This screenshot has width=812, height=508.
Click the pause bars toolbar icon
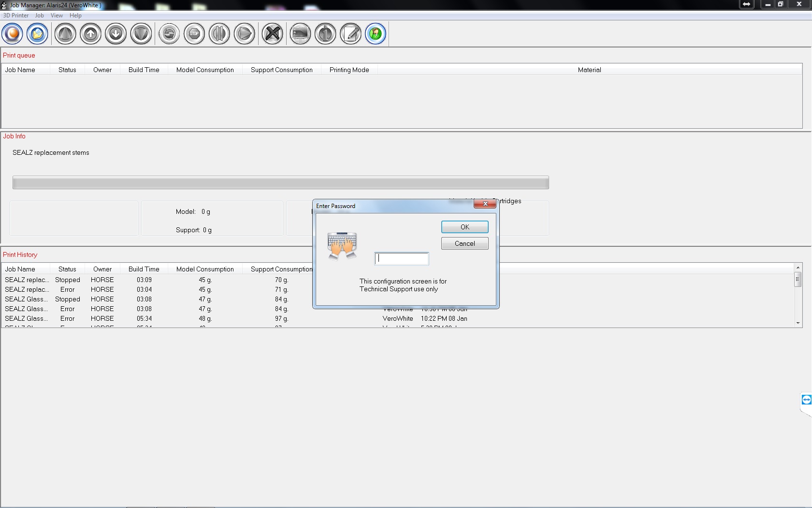[x=219, y=34]
